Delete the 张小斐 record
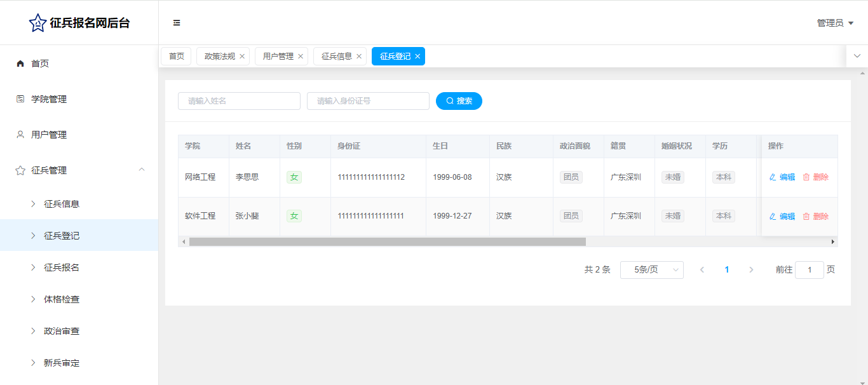 pos(815,217)
